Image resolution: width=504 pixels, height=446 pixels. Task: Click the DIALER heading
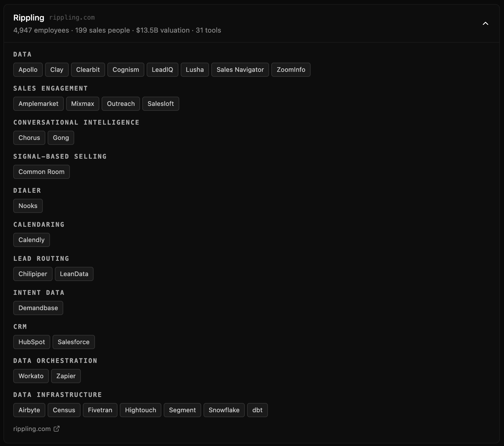point(27,190)
